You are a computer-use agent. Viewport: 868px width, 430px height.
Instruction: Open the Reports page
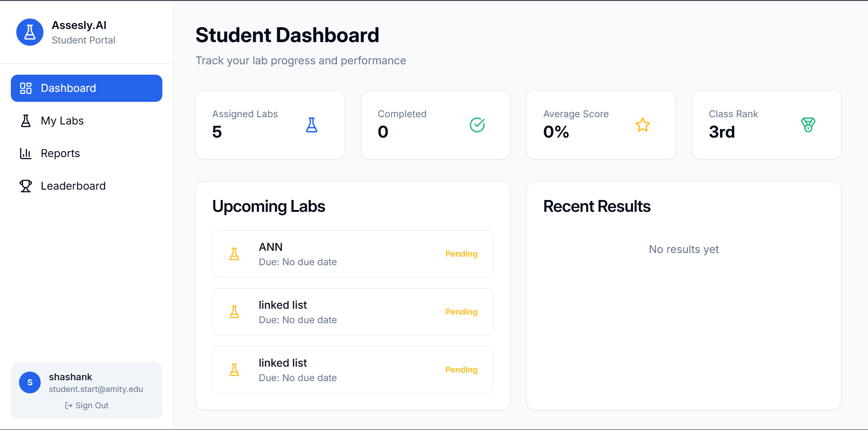(60, 153)
